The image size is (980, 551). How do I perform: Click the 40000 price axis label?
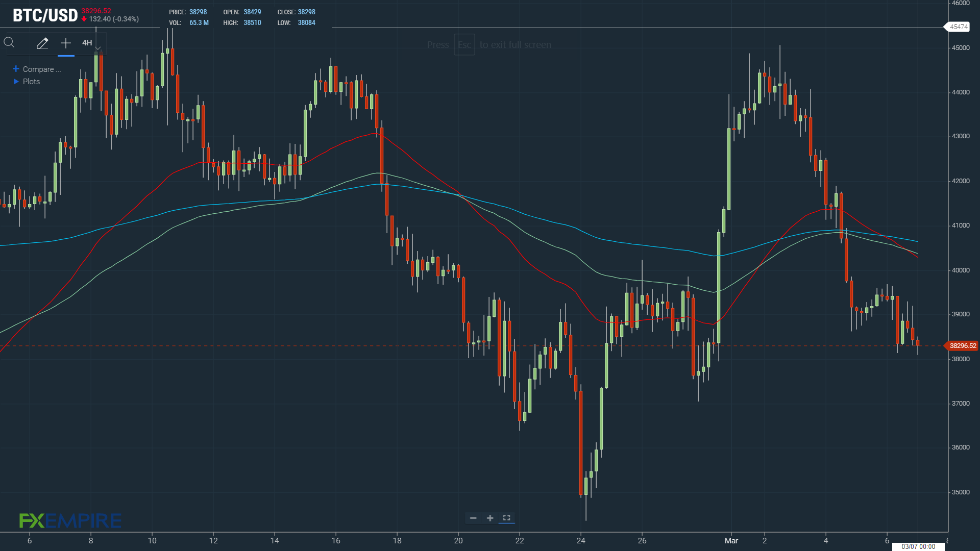[x=961, y=270]
